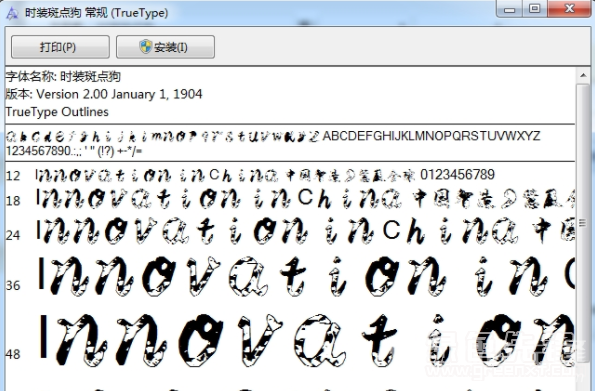
Task: Click the TrueType Outlines text line
Action: (57, 112)
